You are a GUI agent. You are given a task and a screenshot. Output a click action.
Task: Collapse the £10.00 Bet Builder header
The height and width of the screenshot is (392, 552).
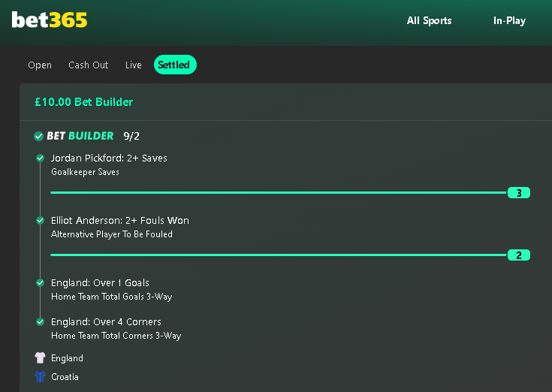point(285,102)
